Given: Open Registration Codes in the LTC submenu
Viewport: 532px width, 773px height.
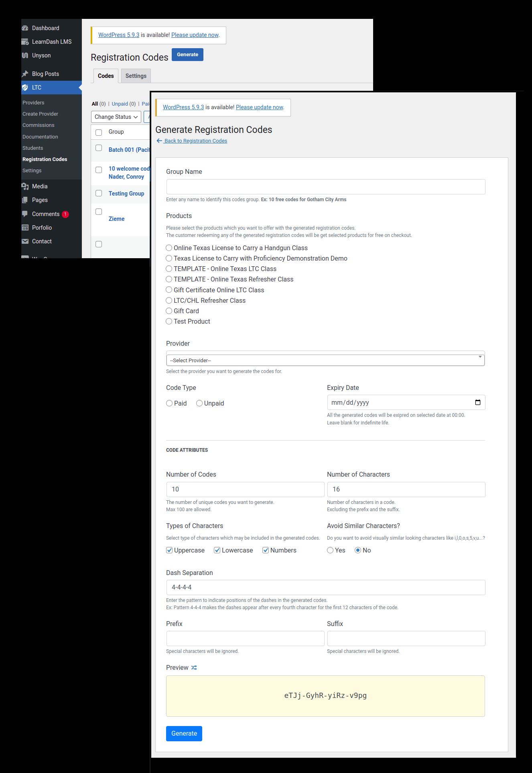Looking at the screenshot, I should tap(45, 159).
